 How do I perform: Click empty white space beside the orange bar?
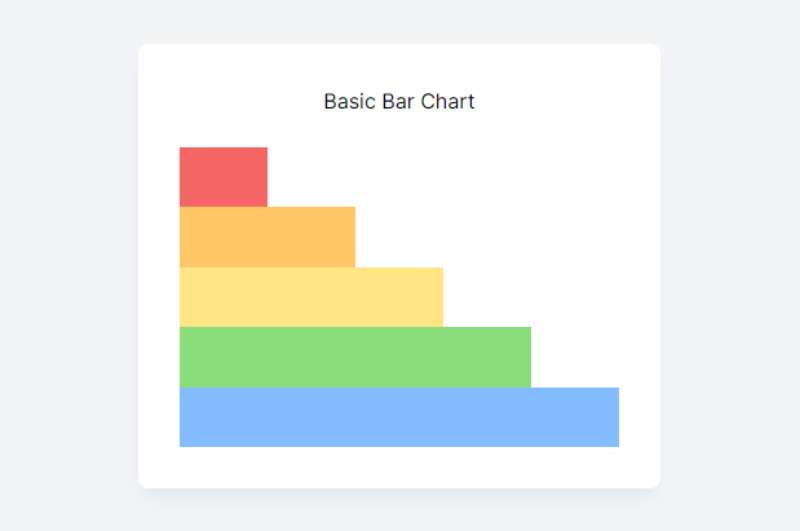tap(487, 237)
